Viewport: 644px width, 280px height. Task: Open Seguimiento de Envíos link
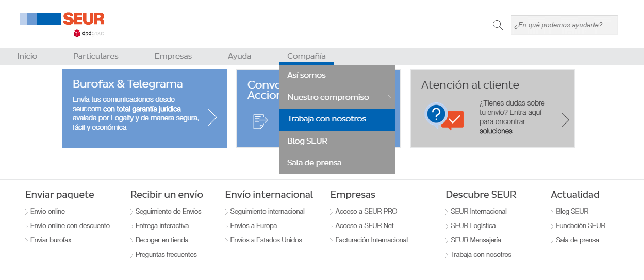[168, 212]
